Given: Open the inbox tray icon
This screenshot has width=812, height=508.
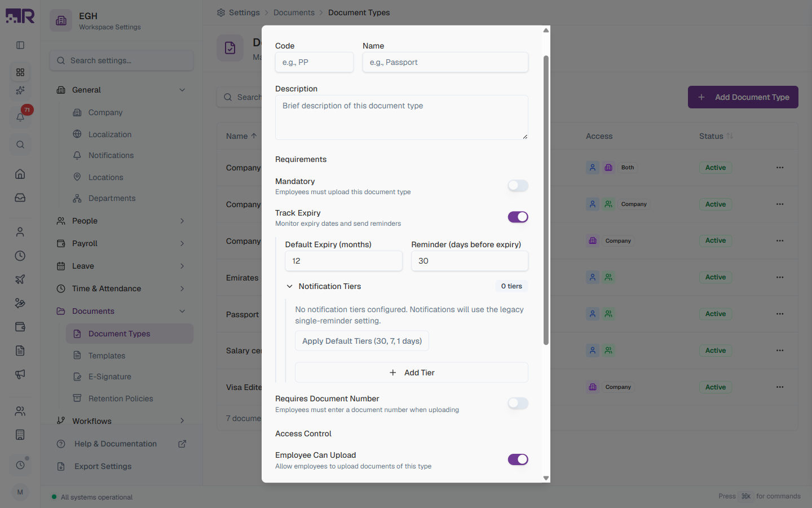Looking at the screenshot, I should point(20,198).
